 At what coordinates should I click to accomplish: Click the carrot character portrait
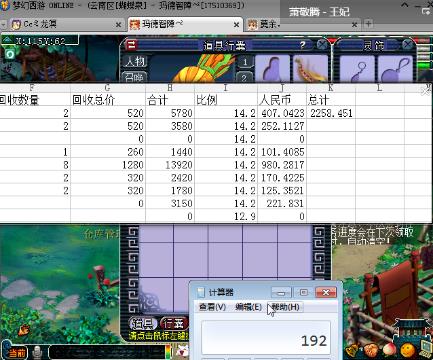203,70
